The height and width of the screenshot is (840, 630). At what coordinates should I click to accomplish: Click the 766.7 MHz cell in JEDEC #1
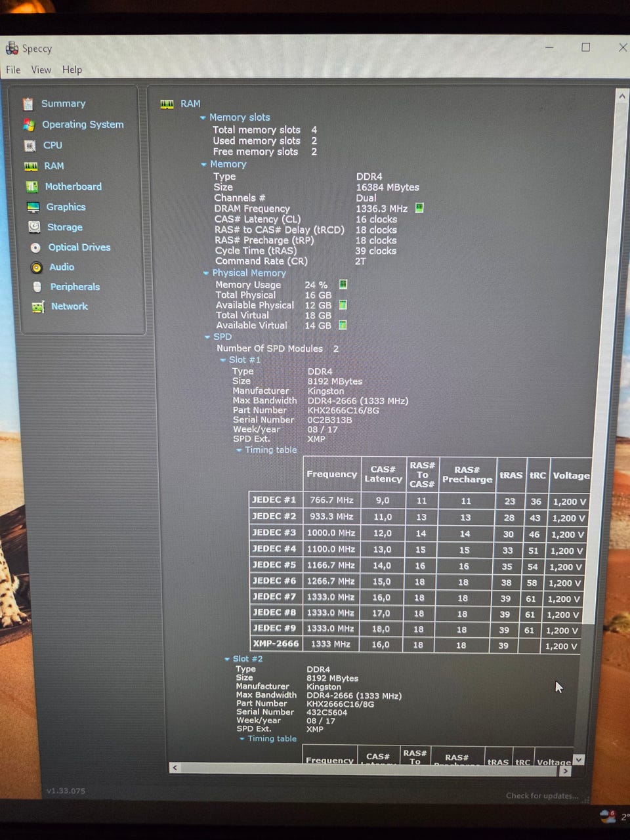tap(331, 501)
